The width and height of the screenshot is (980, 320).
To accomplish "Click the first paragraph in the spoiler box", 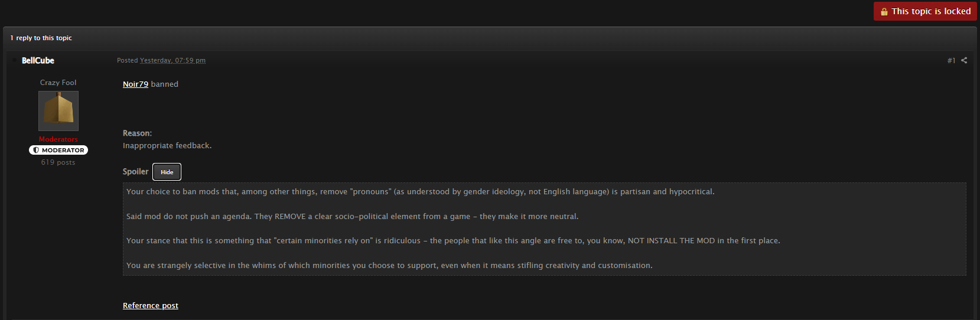I will [x=420, y=192].
